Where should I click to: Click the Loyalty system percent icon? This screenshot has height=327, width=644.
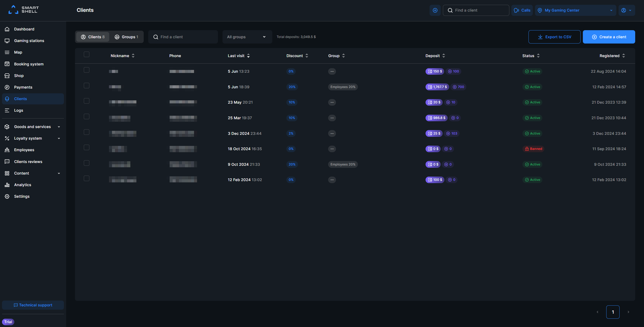pyautogui.click(x=7, y=138)
